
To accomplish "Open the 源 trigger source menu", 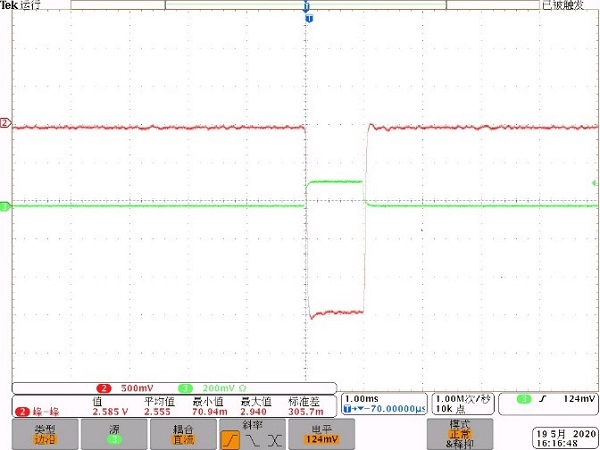I will click(113, 434).
